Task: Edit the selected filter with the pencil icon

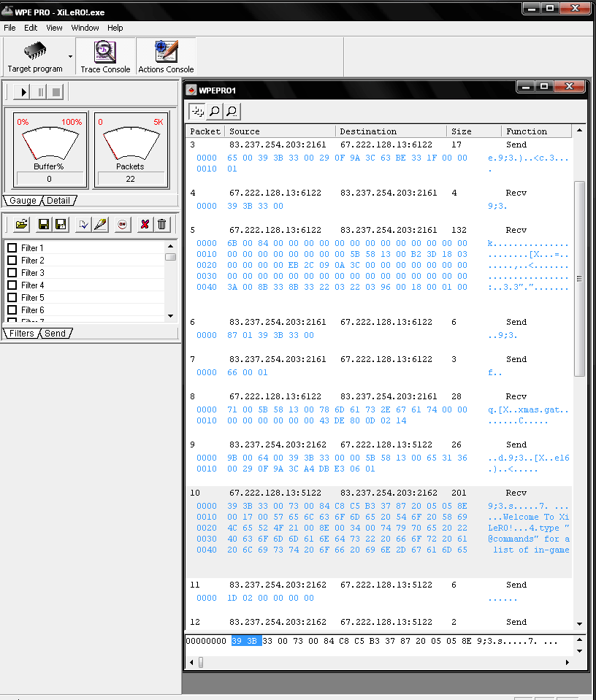Action: coord(101,224)
